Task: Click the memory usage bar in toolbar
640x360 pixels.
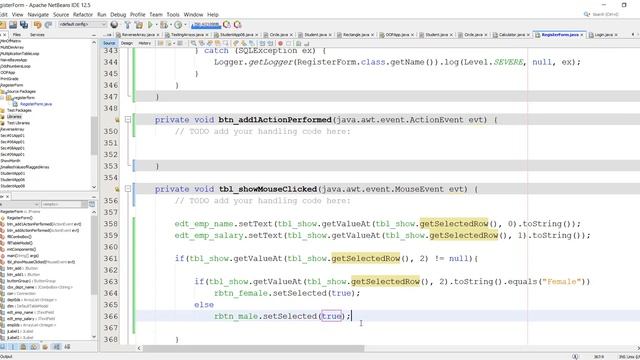Action: pos(206,24)
